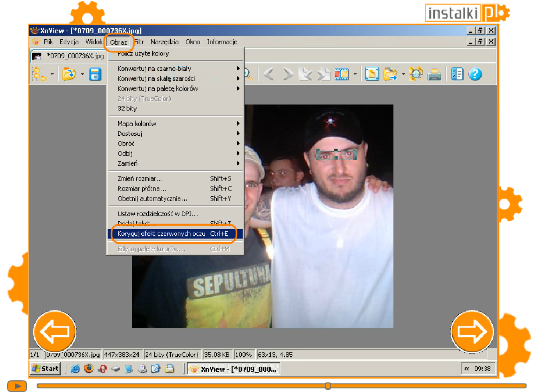
Task: Click the Open file folder icon
Action: coord(69,74)
